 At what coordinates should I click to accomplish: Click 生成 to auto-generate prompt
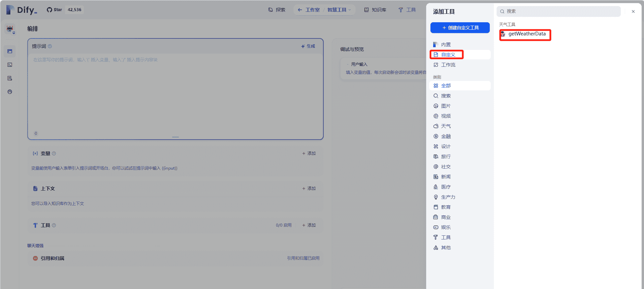tap(308, 46)
